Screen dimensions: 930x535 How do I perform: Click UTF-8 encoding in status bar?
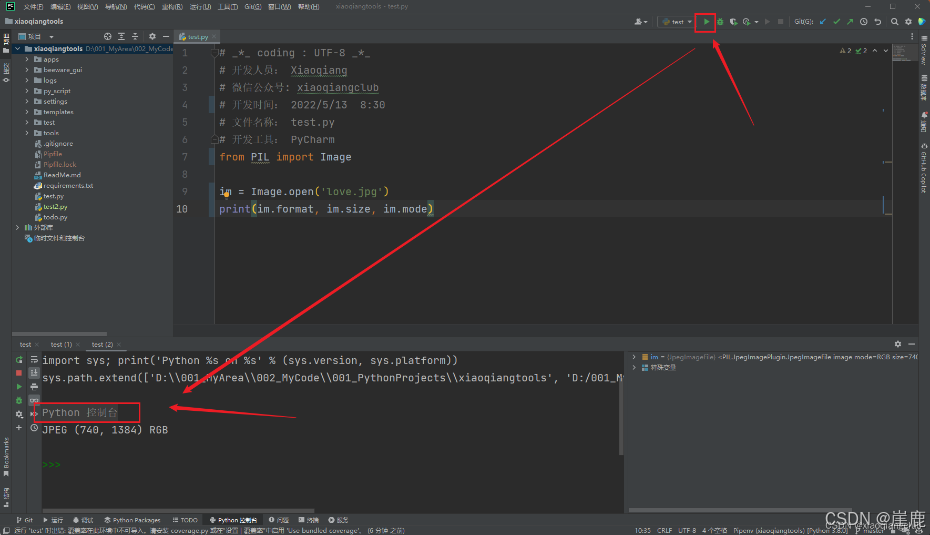[x=687, y=530]
